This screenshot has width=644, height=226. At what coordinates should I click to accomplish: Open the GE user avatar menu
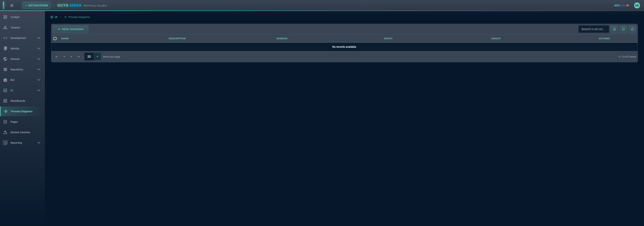[637, 5]
